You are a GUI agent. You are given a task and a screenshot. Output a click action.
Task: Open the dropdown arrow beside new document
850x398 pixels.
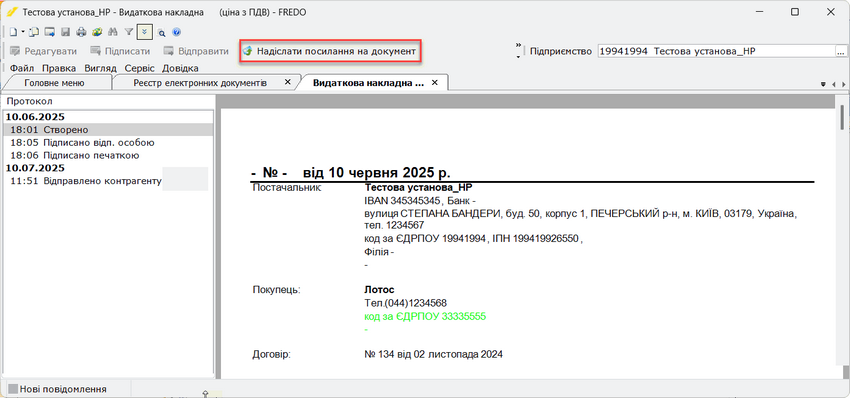[x=23, y=32]
